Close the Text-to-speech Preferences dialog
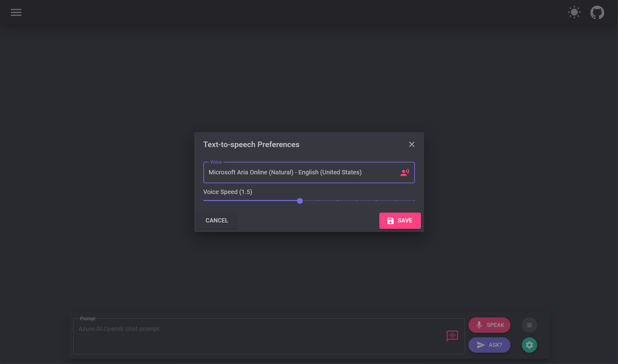Viewport: 618px width, 364px height. click(411, 144)
